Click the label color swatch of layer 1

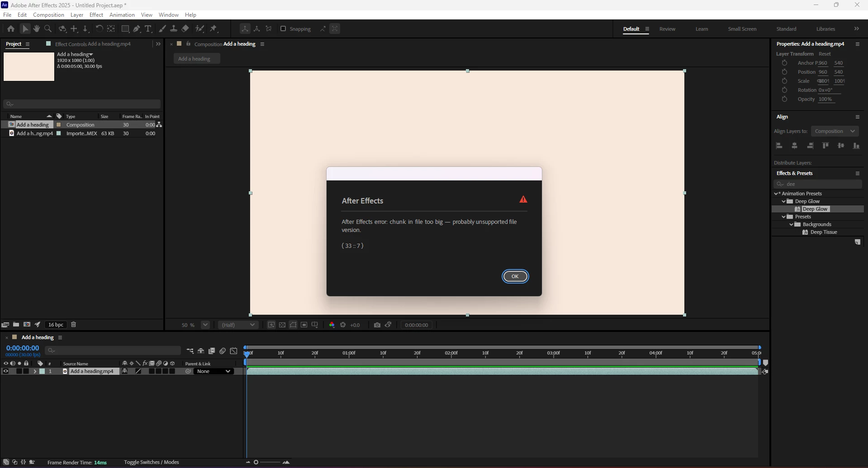pos(42,371)
